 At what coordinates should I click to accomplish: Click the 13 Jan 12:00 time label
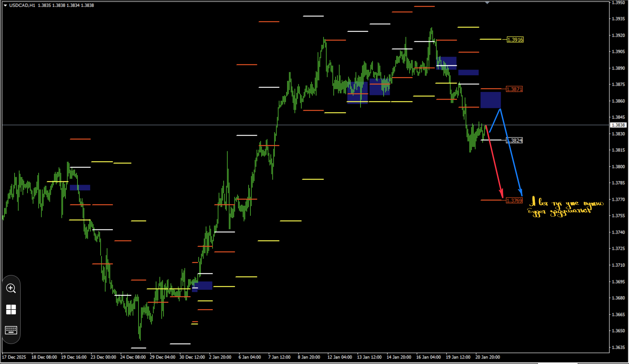click(370, 357)
